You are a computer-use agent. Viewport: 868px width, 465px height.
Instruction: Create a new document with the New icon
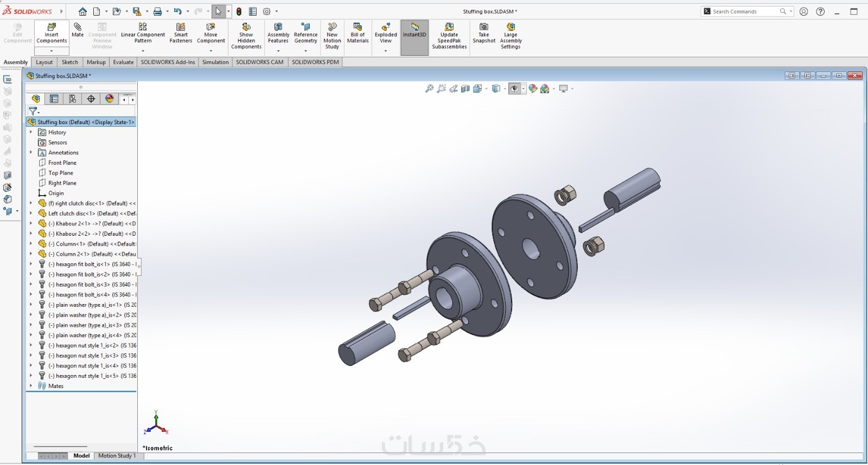click(97, 11)
